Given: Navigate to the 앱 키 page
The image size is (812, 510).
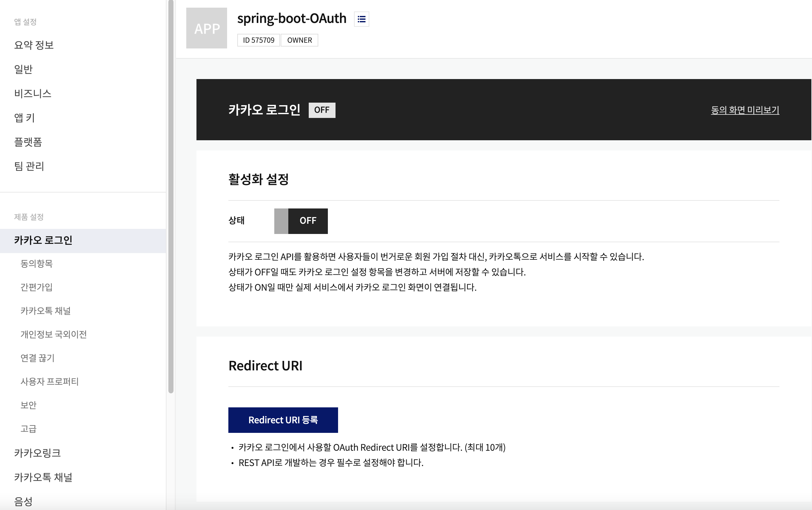Looking at the screenshot, I should pos(24,118).
